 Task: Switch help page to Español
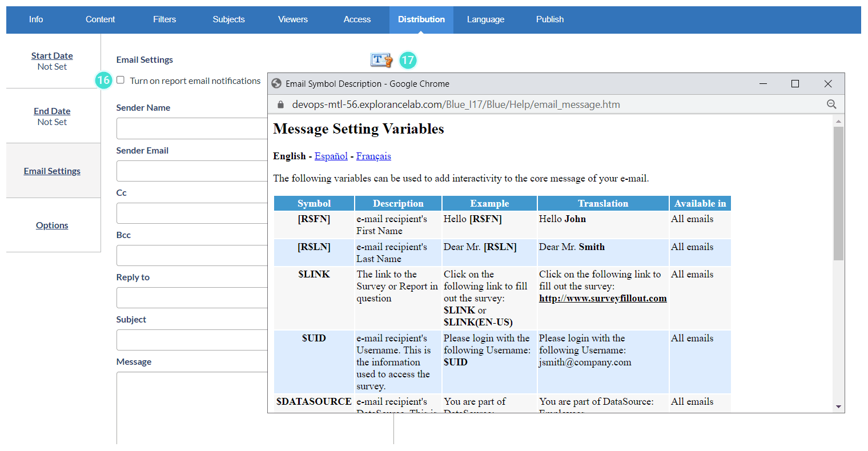tap(331, 156)
